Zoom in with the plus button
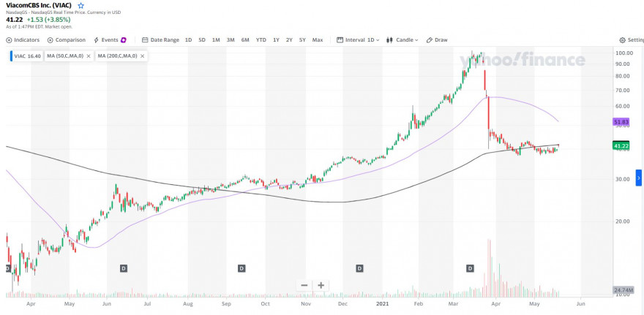 tap(321, 286)
